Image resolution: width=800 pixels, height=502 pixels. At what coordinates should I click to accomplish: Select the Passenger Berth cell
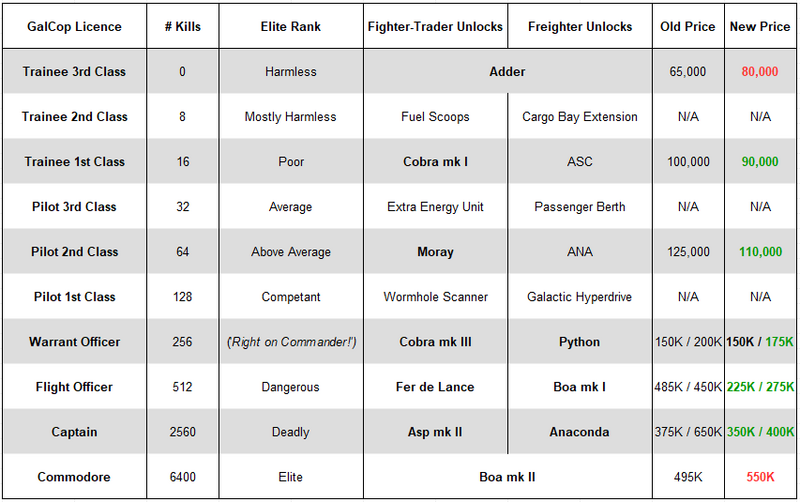tap(580, 207)
